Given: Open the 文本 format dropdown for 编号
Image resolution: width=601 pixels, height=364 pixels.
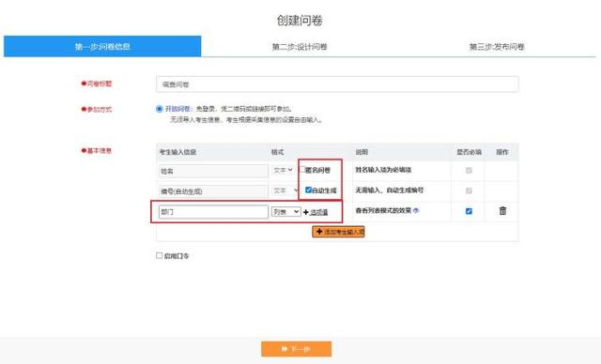Looking at the screenshot, I should tap(285, 190).
